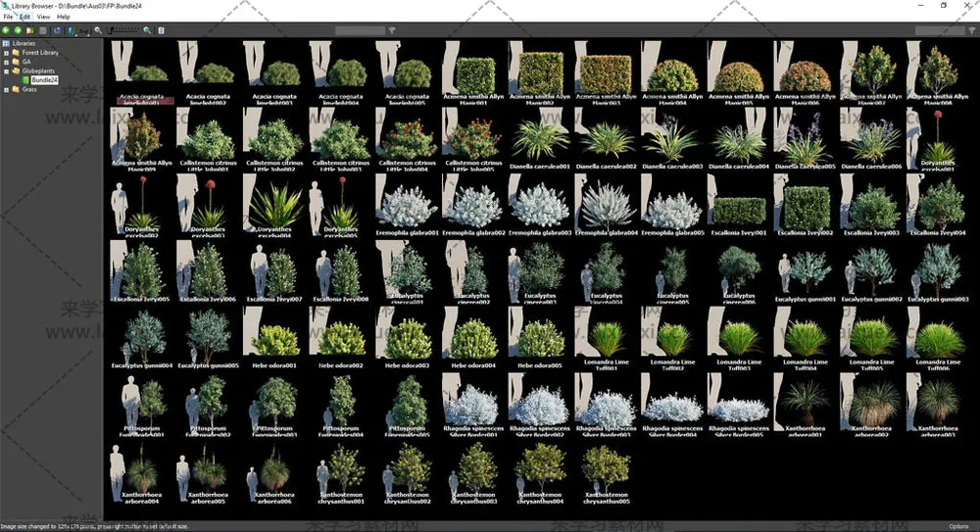Click the green back navigation arrow

(6, 30)
